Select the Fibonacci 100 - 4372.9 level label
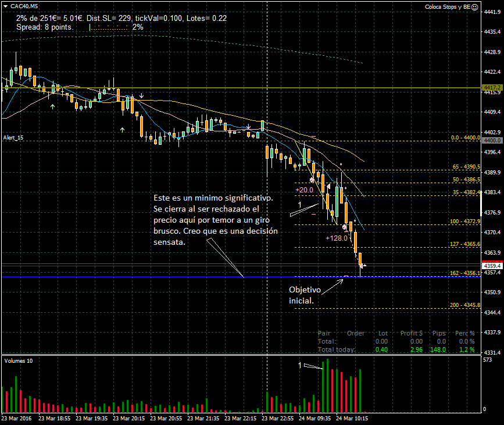 pos(464,222)
